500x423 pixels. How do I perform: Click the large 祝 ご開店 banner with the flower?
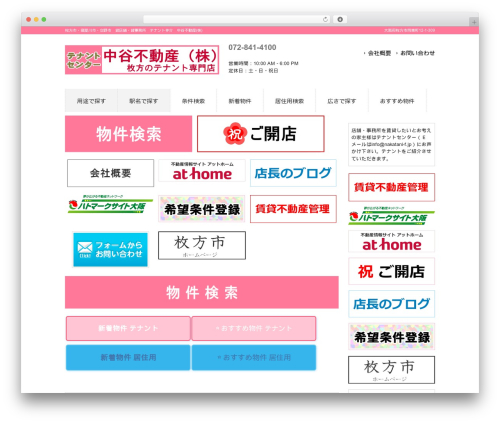pyautogui.click(x=261, y=134)
